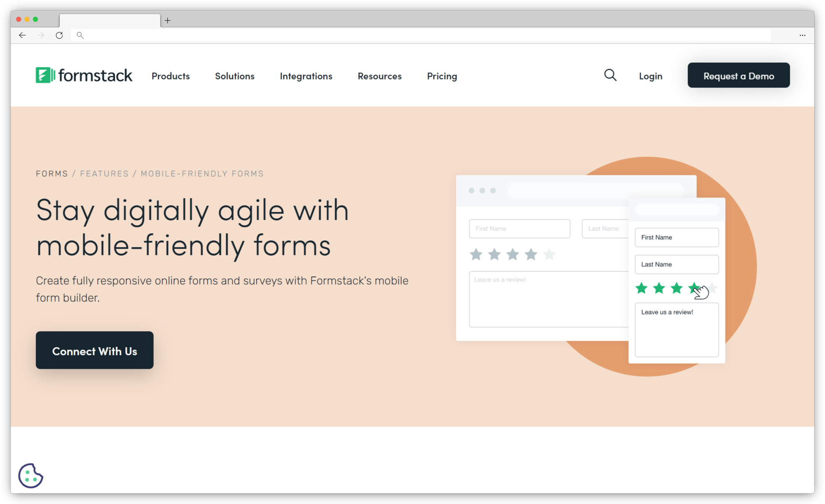Open the Products dropdown menu

pyautogui.click(x=170, y=76)
